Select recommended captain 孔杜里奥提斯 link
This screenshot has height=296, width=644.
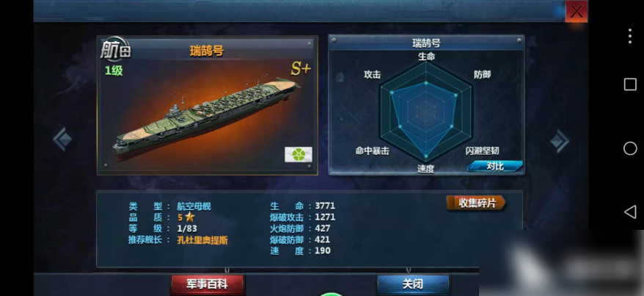tap(202, 240)
